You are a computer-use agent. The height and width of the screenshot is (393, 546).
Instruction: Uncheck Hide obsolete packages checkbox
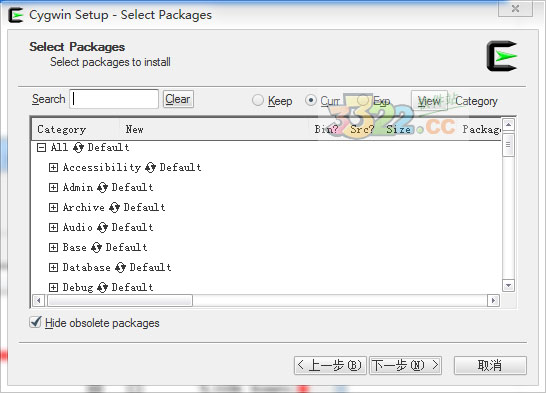(36, 322)
